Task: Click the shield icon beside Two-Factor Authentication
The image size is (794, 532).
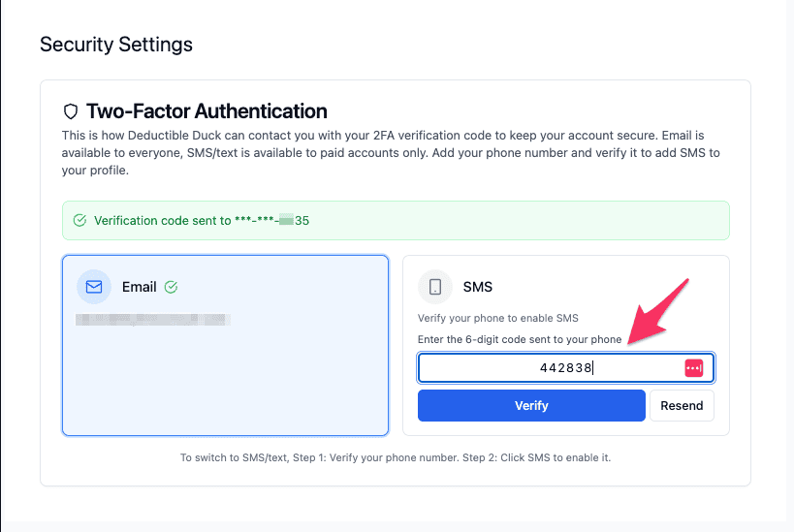Action: click(70, 111)
